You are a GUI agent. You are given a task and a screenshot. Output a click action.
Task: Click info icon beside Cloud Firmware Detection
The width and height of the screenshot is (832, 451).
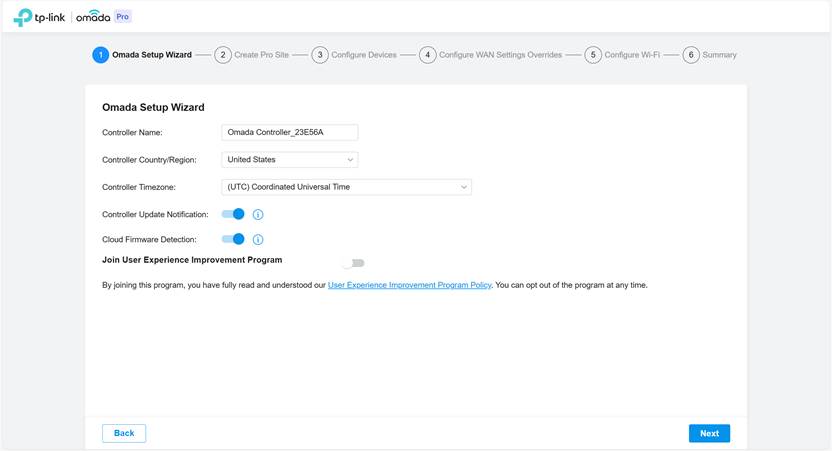coord(258,240)
